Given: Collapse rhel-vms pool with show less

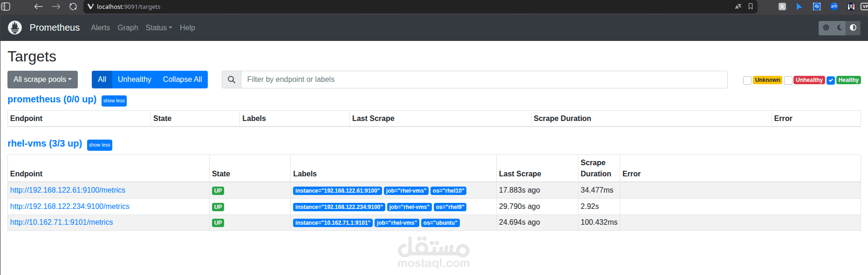Looking at the screenshot, I should (x=100, y=145).
